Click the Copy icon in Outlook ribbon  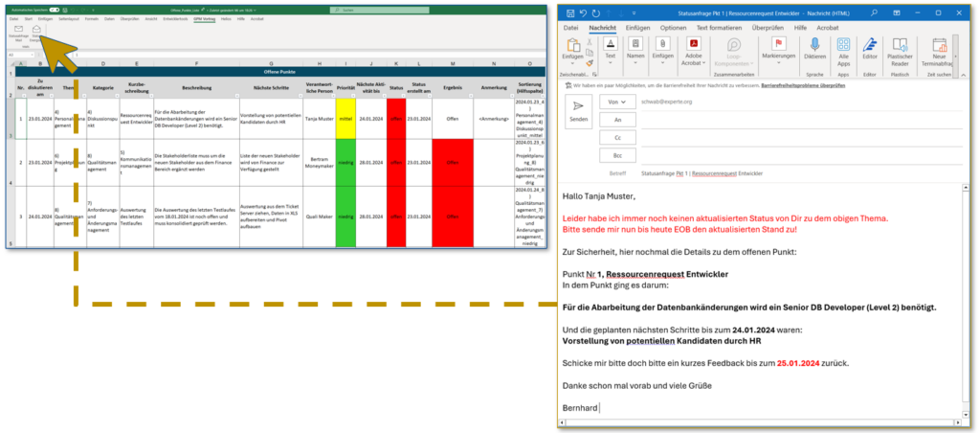click(x=589, y=53)
